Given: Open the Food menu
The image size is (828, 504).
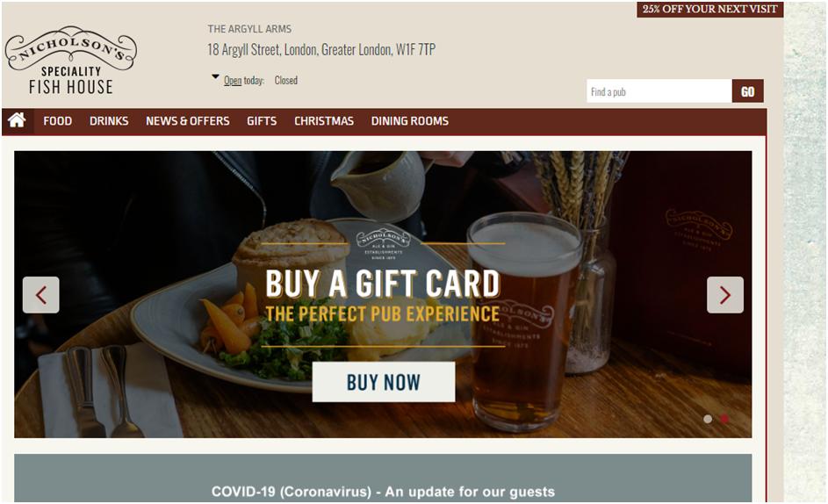Looking at the screenshot, I should coord(58,121).
